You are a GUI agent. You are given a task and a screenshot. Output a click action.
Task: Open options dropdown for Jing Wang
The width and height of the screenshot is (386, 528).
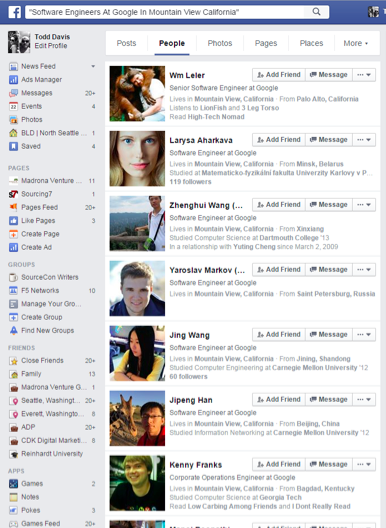[364, 335]
